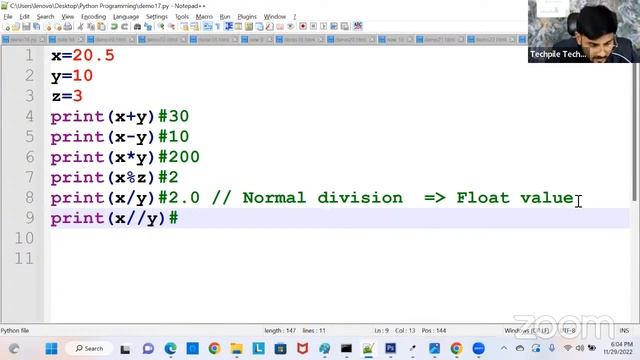The image size is (640, 360).
Task: Click the Redo toolbar icon
Action: click(x=125, y=27)
